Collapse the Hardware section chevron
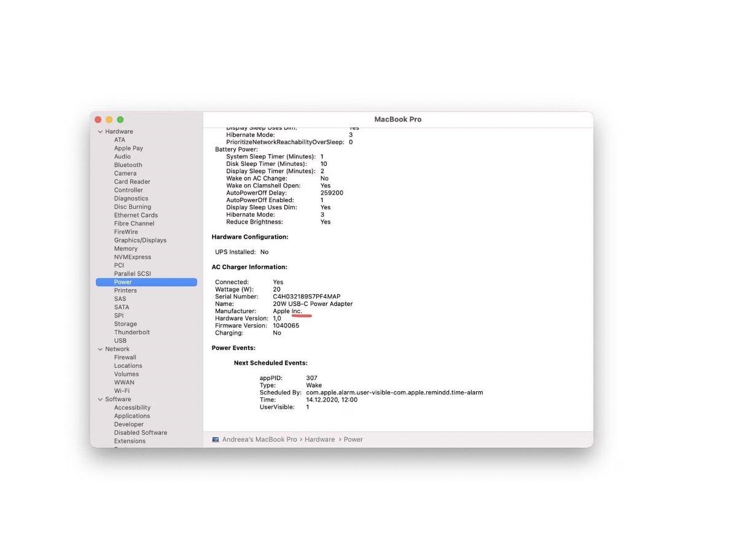 100,132
